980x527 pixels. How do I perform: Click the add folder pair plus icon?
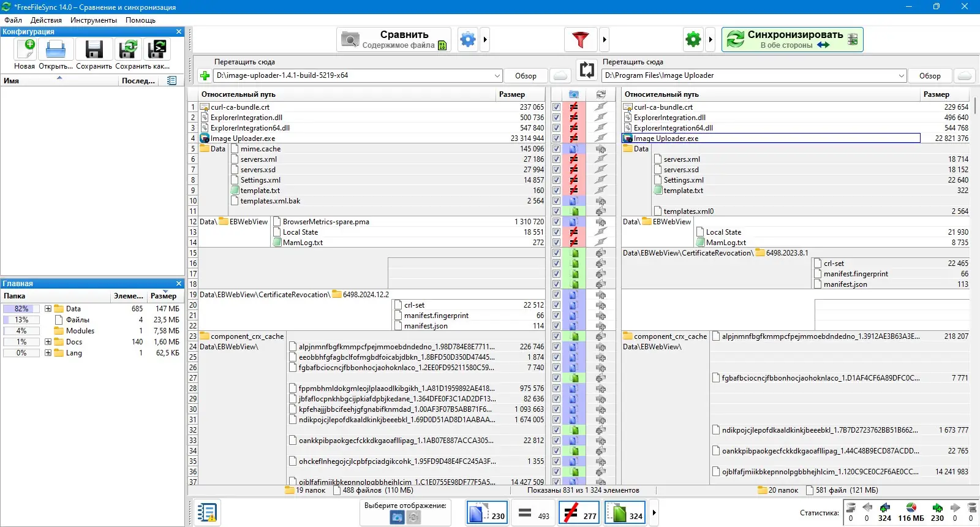[205, 75]
